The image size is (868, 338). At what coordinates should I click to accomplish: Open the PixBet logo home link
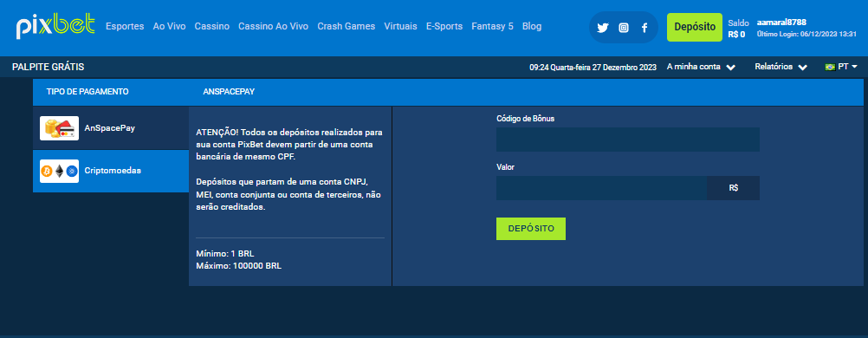(55, 26)
